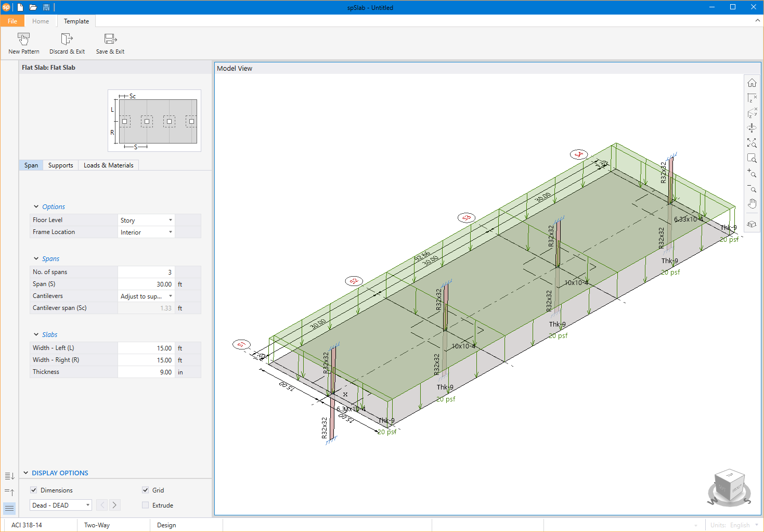The height and width of the screenshot is (532, 764).
Task: Click the home view icon in the Model View toolbar
Action: (752, 83)
